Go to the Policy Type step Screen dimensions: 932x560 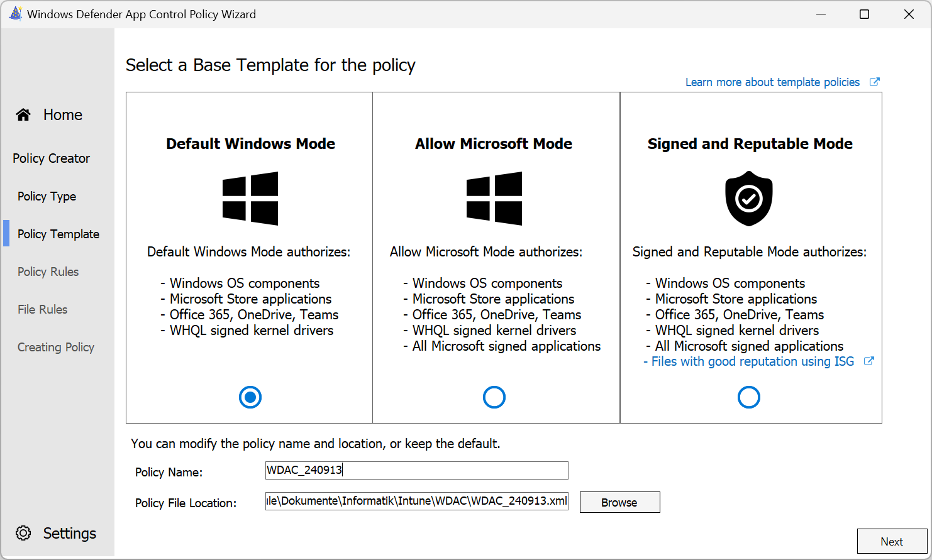click(x=47, y=196)
